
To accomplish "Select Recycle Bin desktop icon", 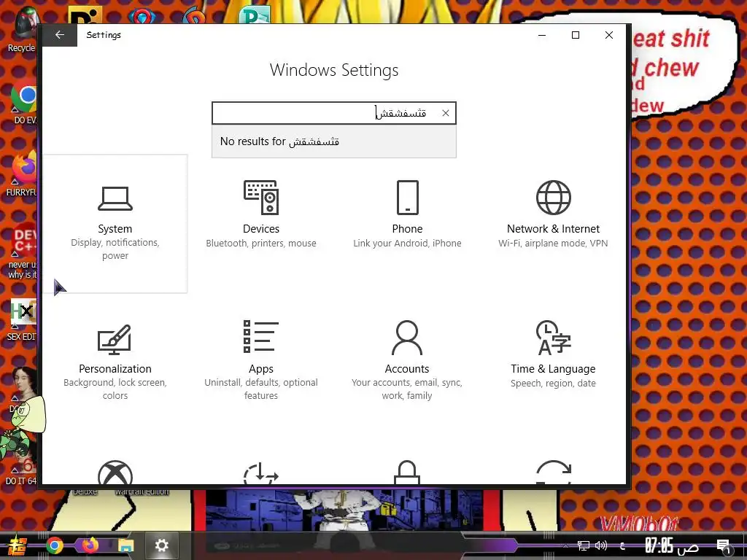I will click(x=21, y=28).
